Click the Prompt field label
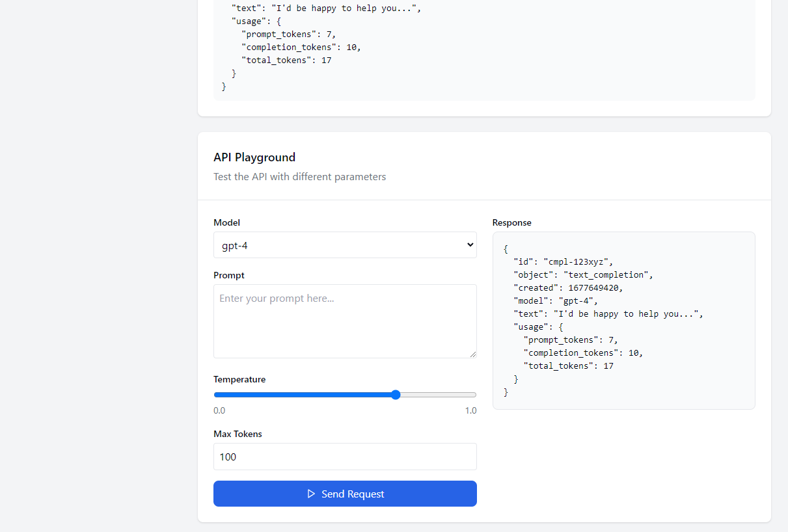This screenshot has height=532, width=788. (229, 275)
